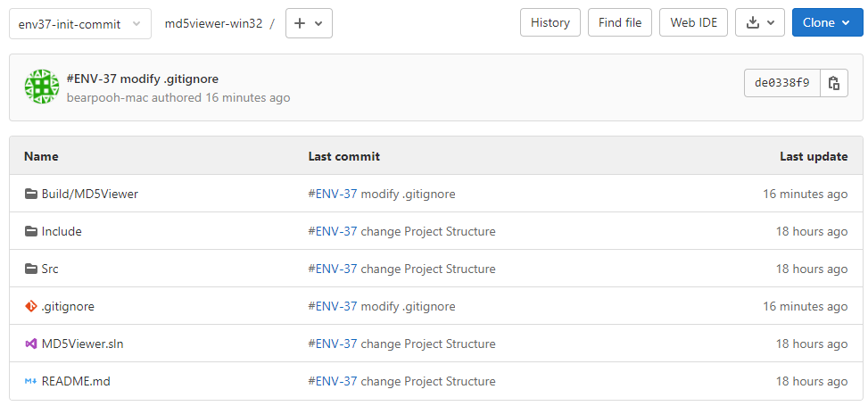Screen dimensions: 868x406
Task: Click the README.md markdown icon
Action: [31, 382]
